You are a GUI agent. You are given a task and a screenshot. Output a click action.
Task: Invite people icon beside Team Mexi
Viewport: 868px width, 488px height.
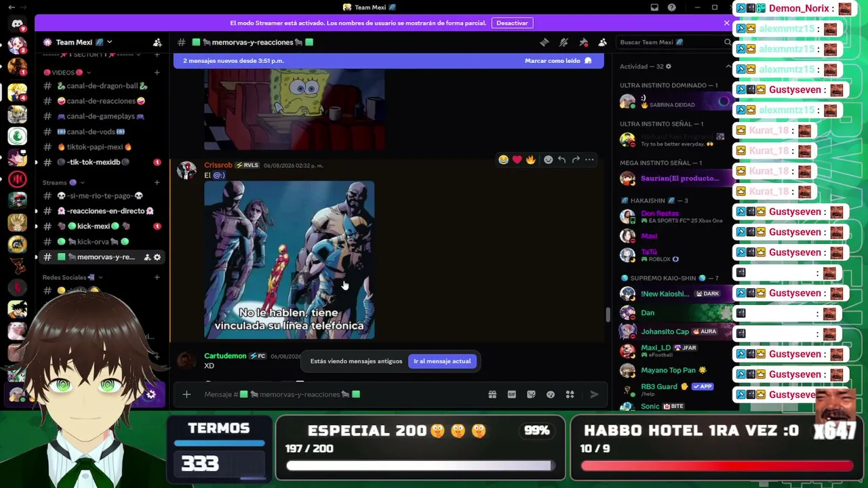(x=157, y=42)
